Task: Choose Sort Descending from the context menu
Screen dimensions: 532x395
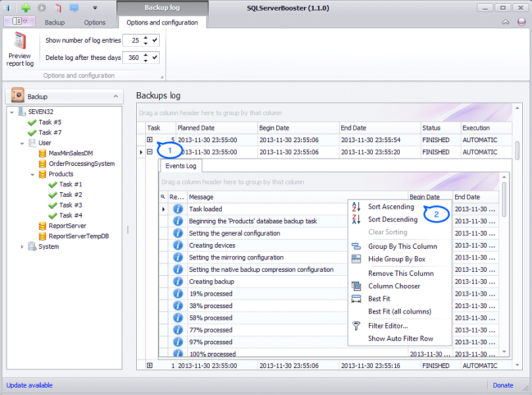Action: click(x=392, y=219)
